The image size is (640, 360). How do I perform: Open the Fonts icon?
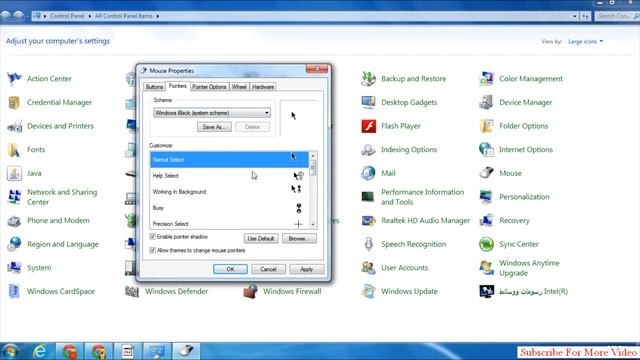(x=14, y=149)
